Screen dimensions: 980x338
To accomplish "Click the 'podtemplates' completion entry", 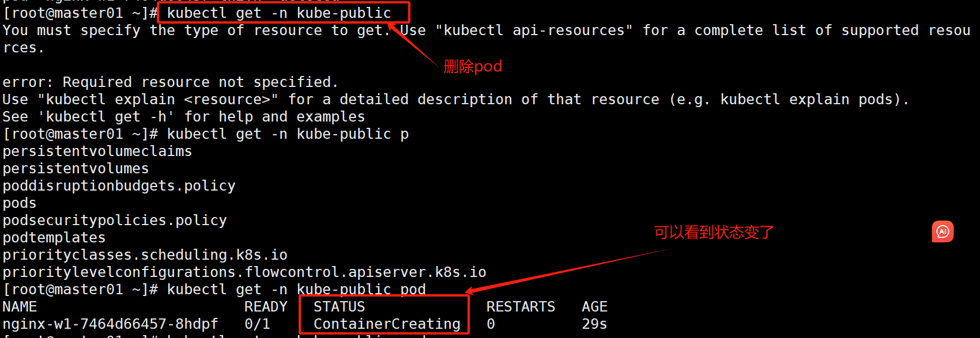I will click(54, 238).
